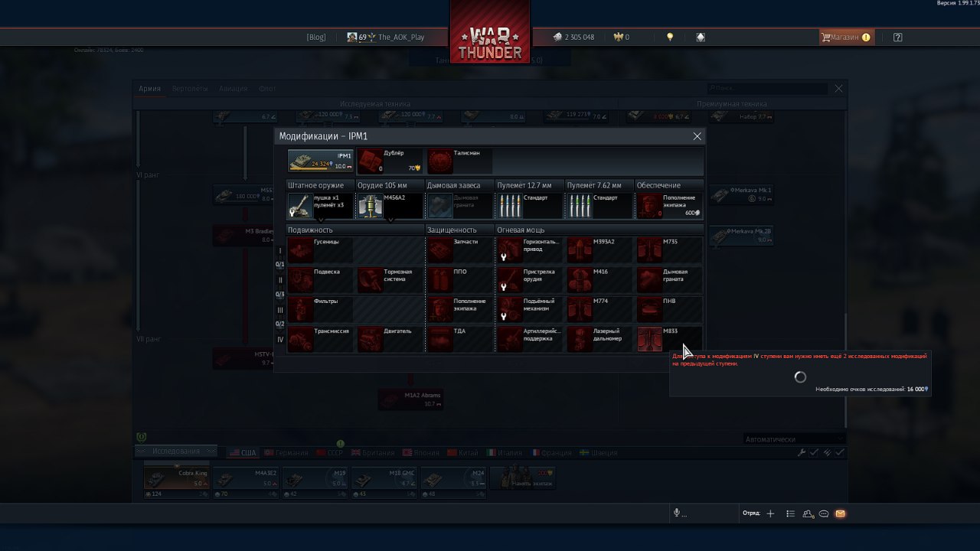The image size is (980, 551).
Task: Select the СССР nation tab
Action: [329, 453]
